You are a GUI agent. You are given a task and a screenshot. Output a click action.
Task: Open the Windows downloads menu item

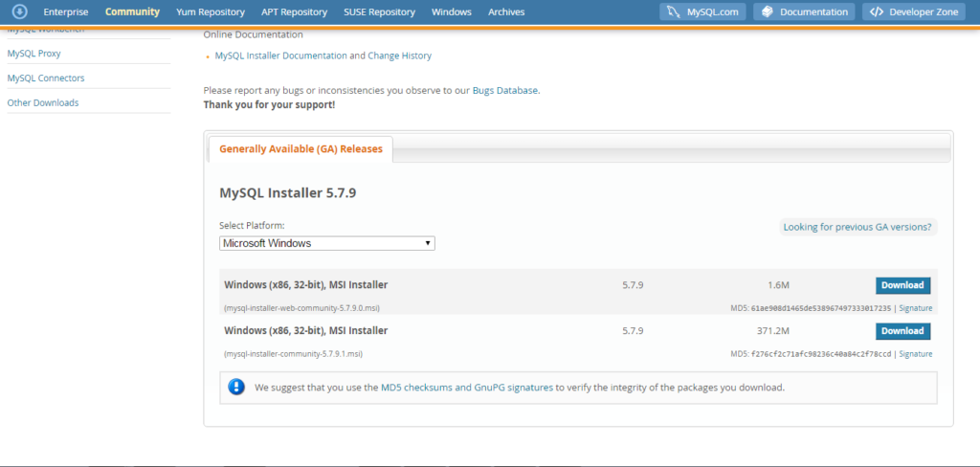pyautogui.click(x=452, y=11)
